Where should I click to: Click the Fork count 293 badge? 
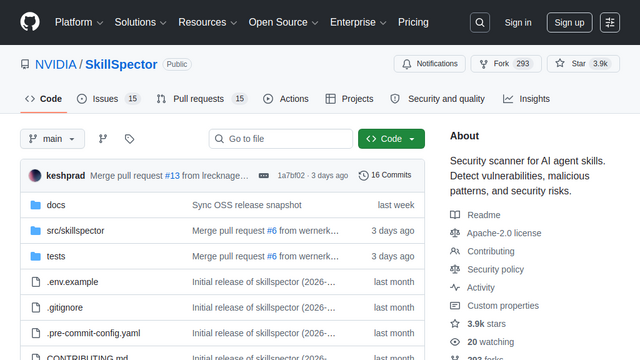point(523,64)
